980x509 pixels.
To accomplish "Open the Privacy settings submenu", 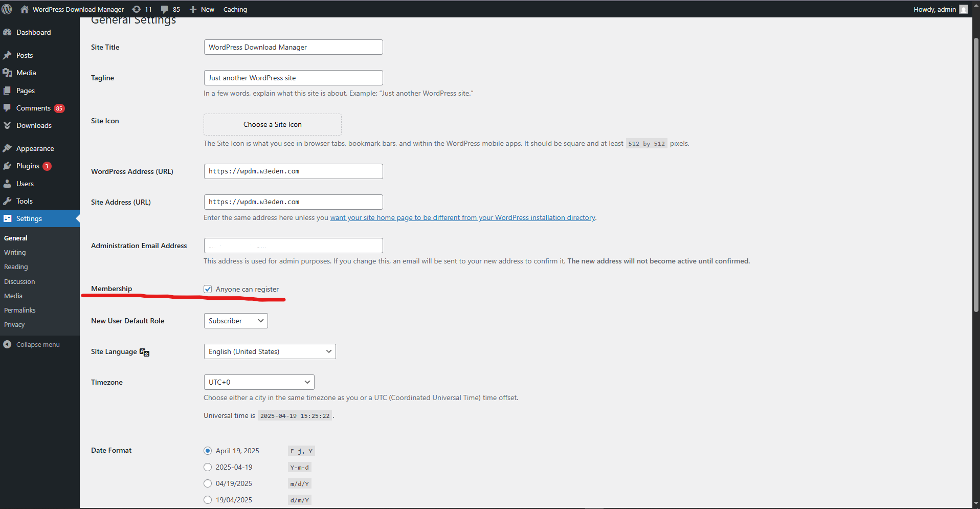I will pyautogui.click(x=14, y=324).
